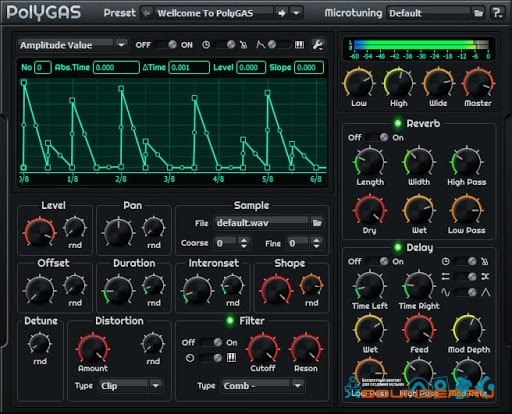The width and height of the screenshot is (512, 414).
Task: Toggle the envelope curve/keyboard switch
Action: (x=279, y=45)
